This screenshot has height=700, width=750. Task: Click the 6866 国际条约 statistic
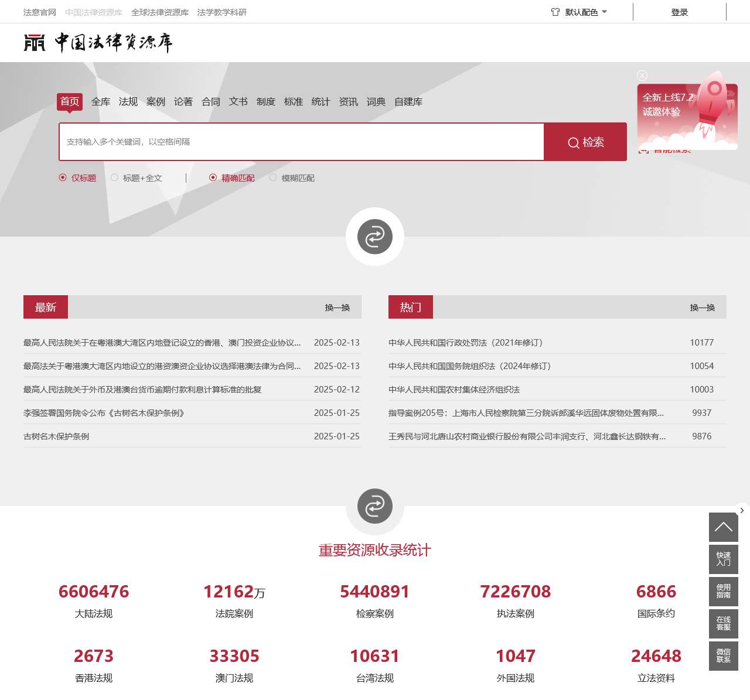[x=656, y=602]
